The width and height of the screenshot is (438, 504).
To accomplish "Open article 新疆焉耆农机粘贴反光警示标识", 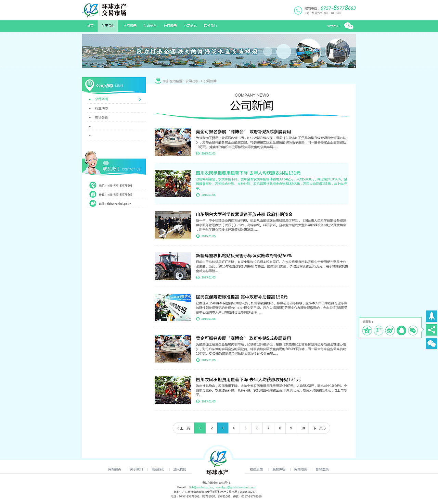I will tap(244, 256).
